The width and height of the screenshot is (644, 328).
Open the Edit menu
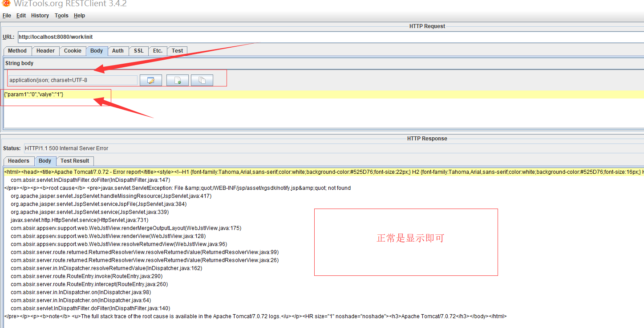(21, 16)
